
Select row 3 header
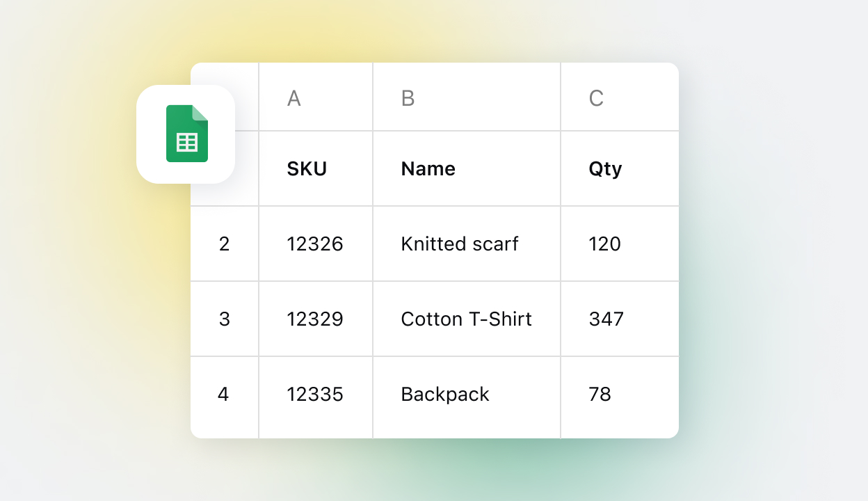pos(224,319)
